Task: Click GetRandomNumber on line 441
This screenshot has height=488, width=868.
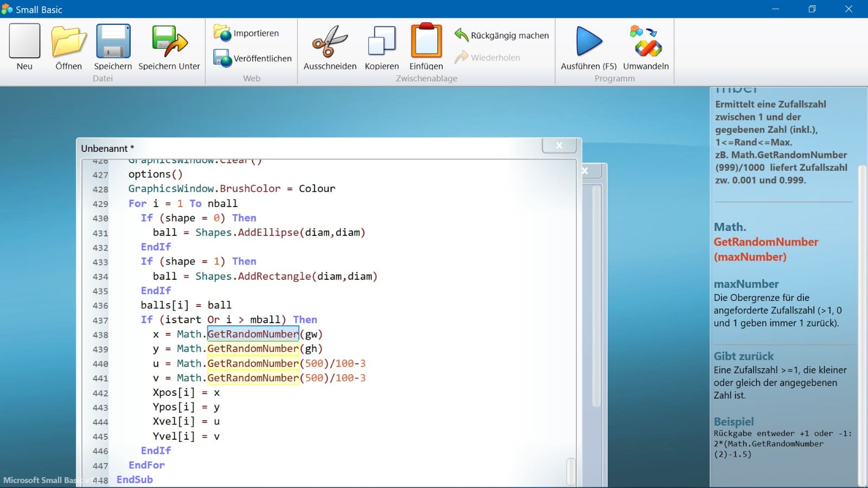Action: click(x=253, y=378)
